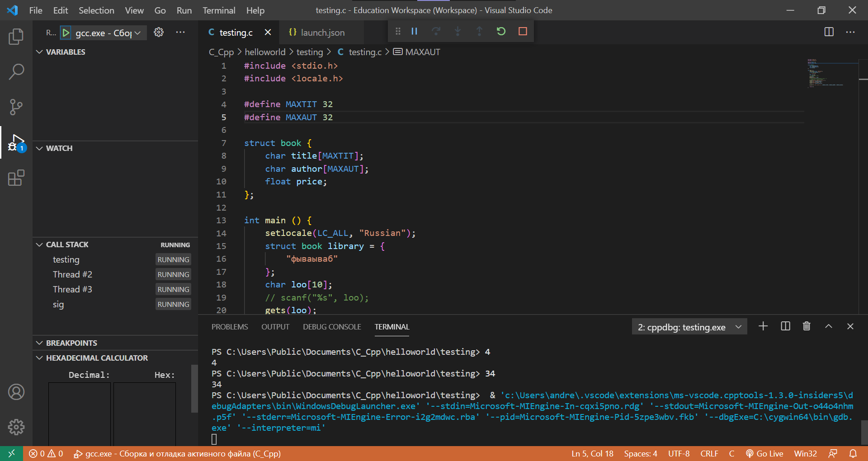Screen dimensions: 868x461
Task: Click the feedback icon in status bar
Action: click(833, 453)
